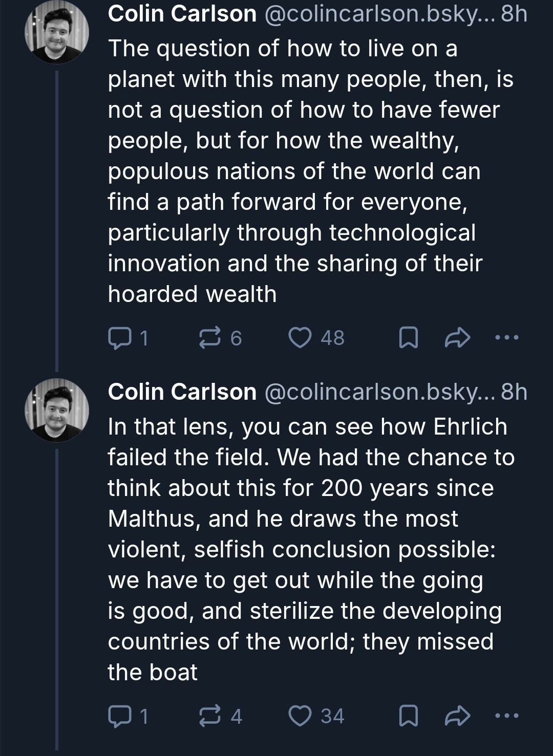Like the post with 34 likes

tap(300, 716)
